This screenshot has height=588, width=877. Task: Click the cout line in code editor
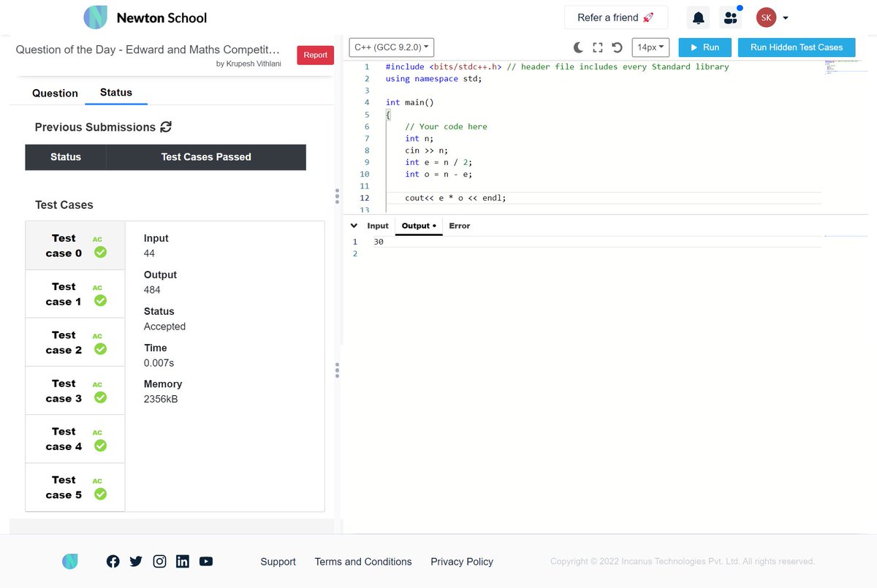pyautogui.click(x=455, y=198)
